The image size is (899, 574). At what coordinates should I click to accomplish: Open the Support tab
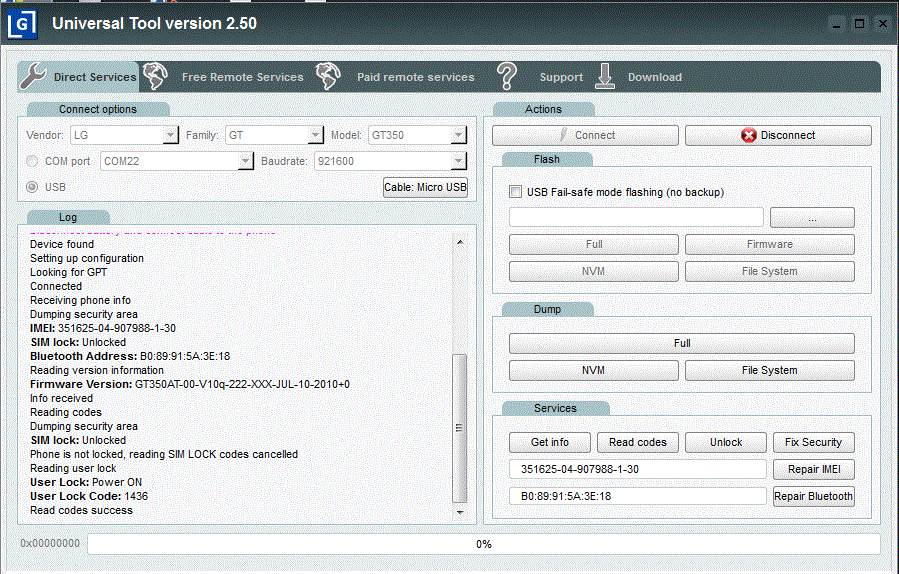(x=561, y=77)
